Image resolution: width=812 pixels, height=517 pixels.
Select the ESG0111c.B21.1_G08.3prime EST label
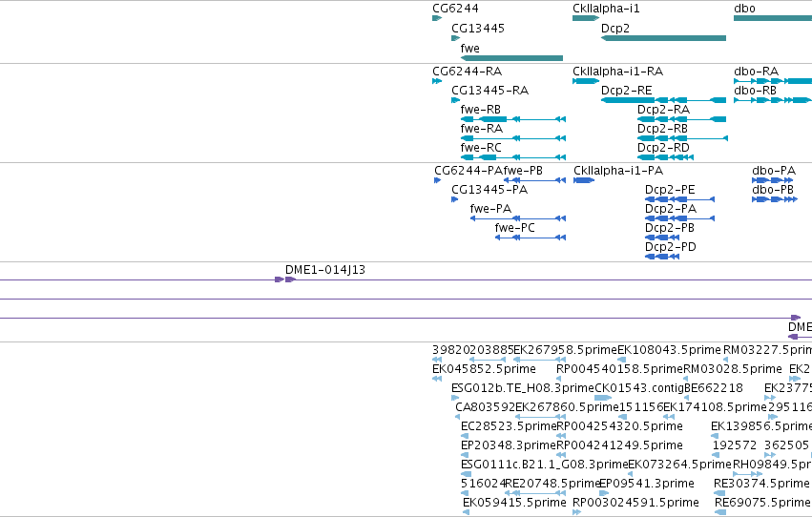[544, 465]
